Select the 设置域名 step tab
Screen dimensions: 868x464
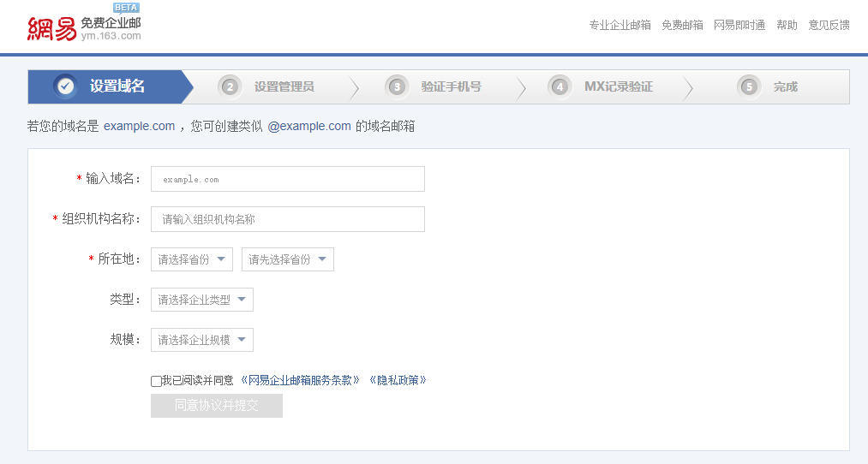[111, 86]
